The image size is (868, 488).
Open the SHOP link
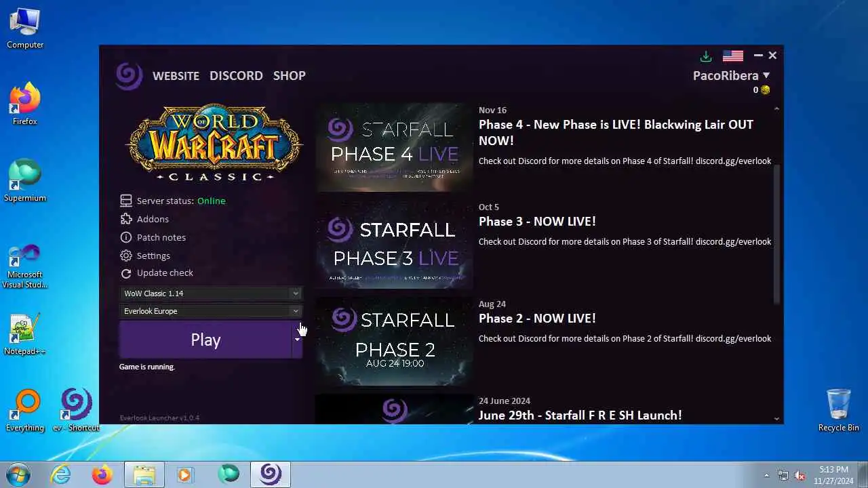[290, 76]
